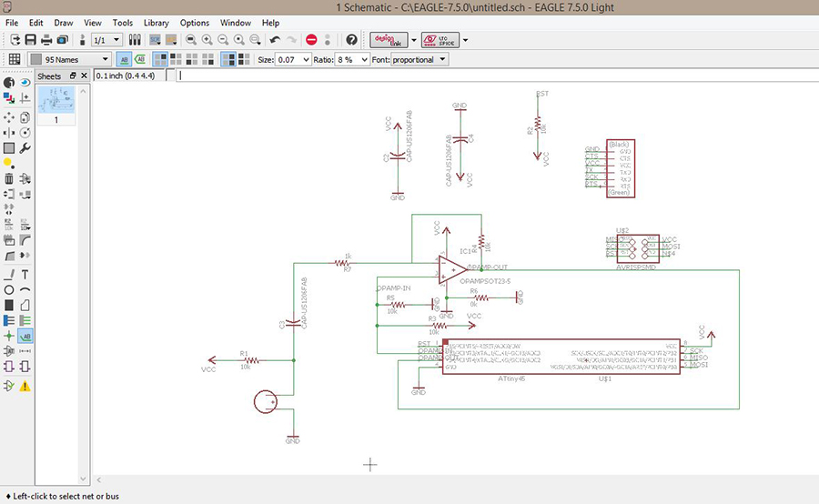Select the Wire line tool

[x=9, y=274]
